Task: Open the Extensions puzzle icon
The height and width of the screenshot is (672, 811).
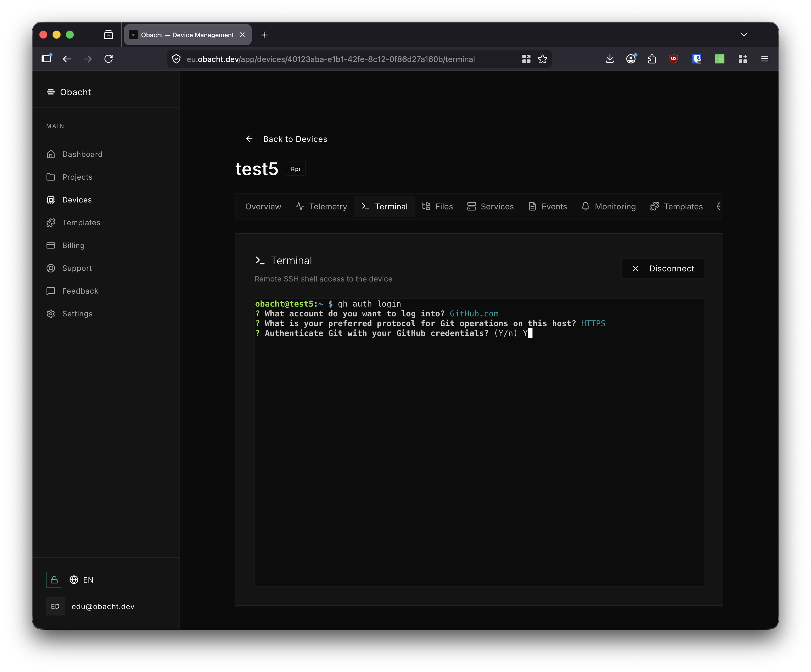Action: (x=652, y=59)
